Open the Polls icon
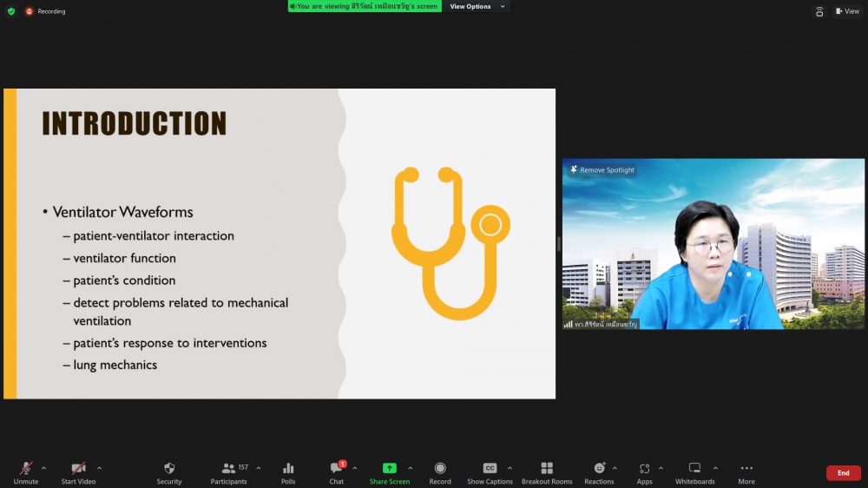Screen dimensions: 868x488 point(288,469)
